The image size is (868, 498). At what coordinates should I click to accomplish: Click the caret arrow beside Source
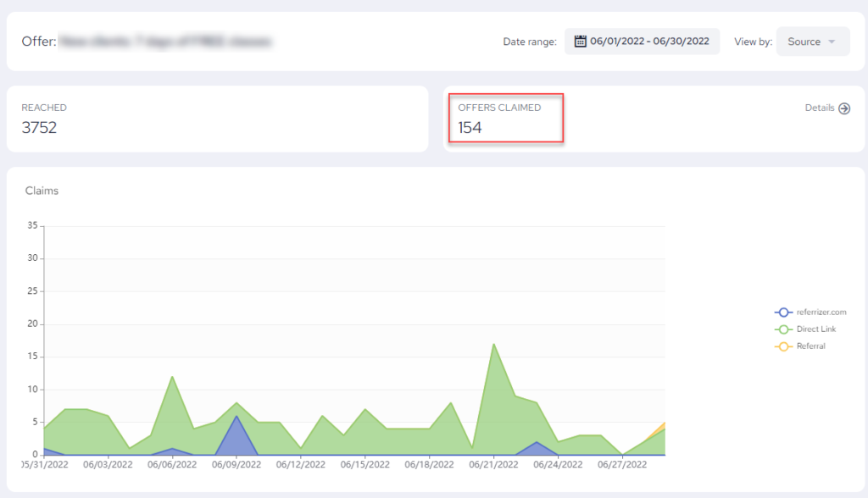(832, 41)
